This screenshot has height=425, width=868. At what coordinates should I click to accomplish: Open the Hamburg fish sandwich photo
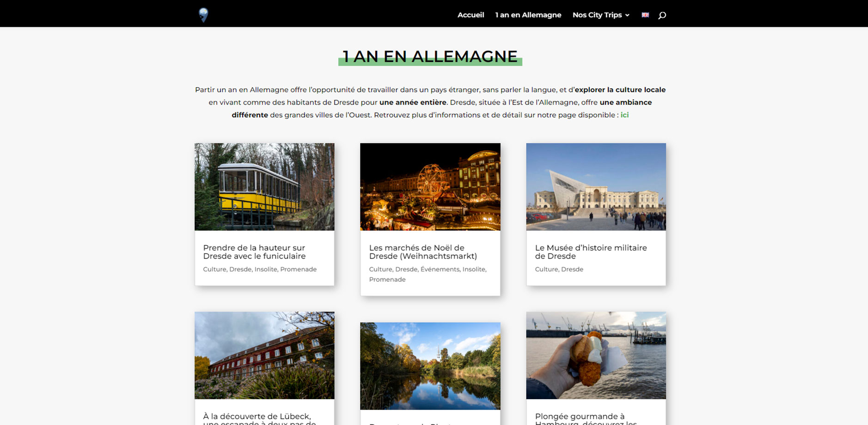[596, 355]
